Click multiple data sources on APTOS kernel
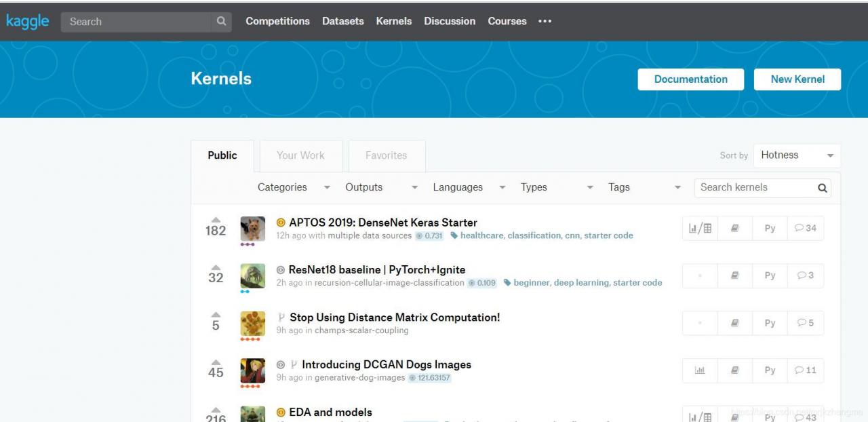Image resolution: width=868 pixels, height=422 pixels. click(370, 235)
